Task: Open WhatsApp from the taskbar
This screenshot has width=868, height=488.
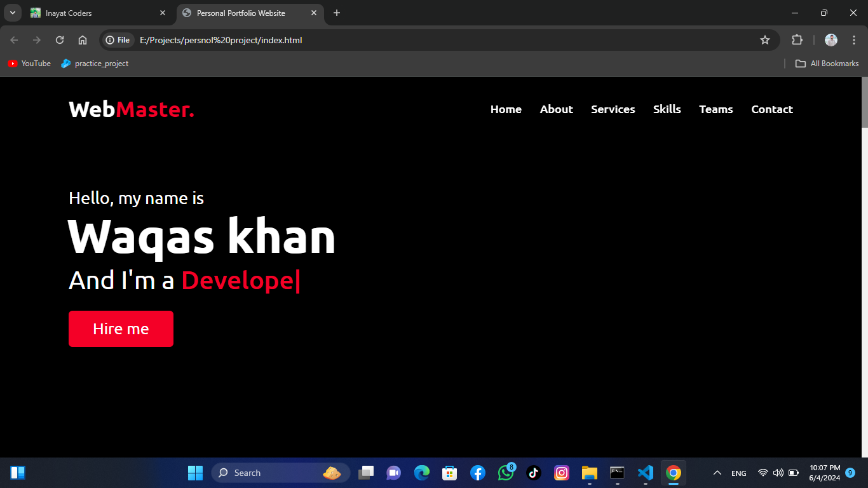Action: tap(506, 473)
